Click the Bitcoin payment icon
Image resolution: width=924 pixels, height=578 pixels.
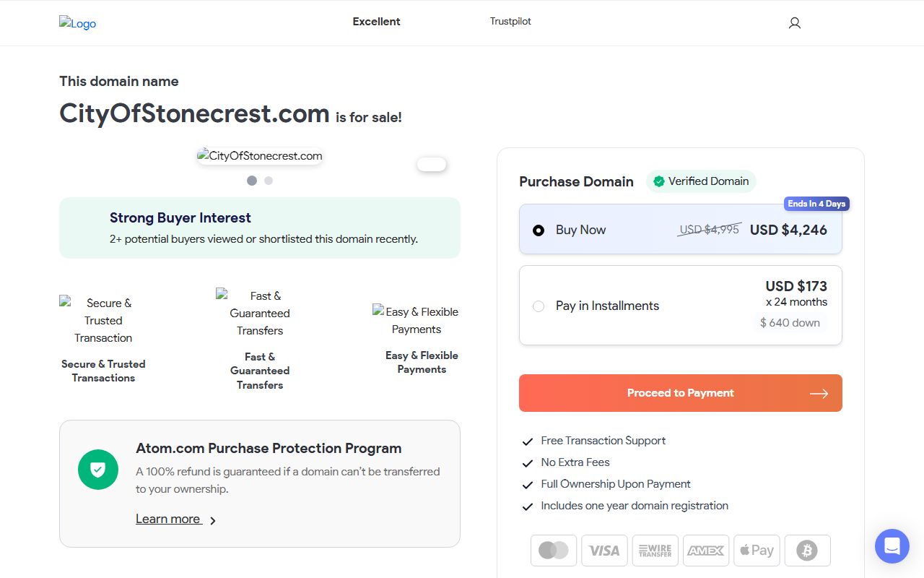[807, 551]
